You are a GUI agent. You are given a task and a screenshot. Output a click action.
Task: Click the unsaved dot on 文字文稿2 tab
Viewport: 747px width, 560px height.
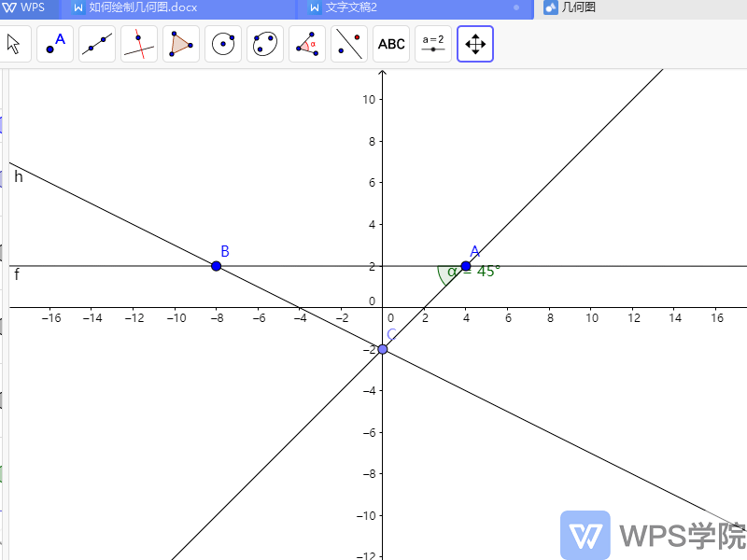(x=516, y=7)
